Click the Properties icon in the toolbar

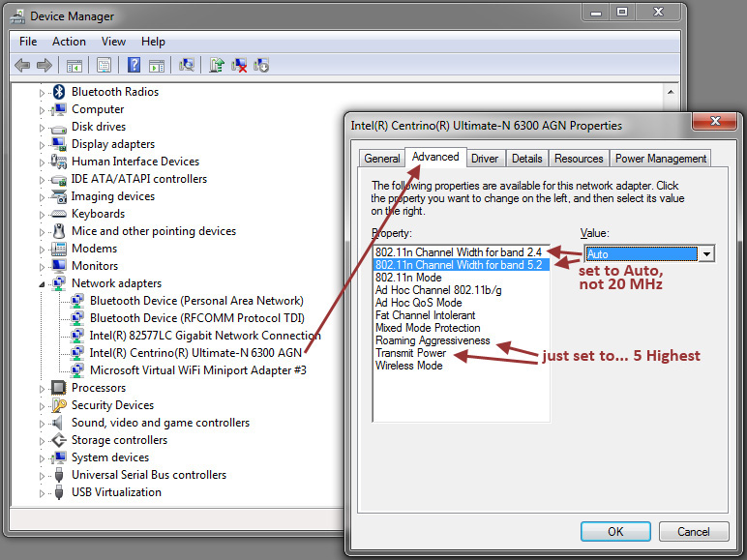[x=104, y=65]
